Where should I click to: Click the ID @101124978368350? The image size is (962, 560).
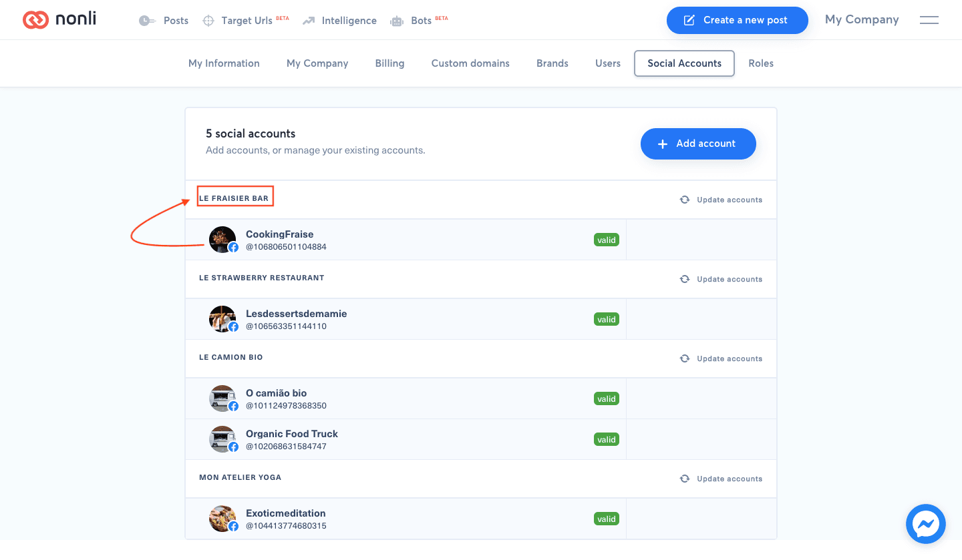pyautogui.click(x=286, y=406)
